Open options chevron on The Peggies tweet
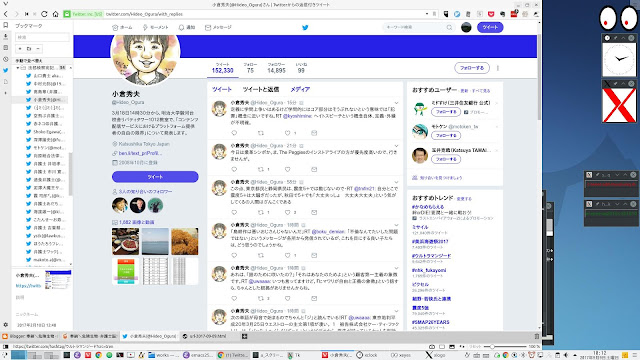This screenshot has width=640, height=360. pos(396,146)
